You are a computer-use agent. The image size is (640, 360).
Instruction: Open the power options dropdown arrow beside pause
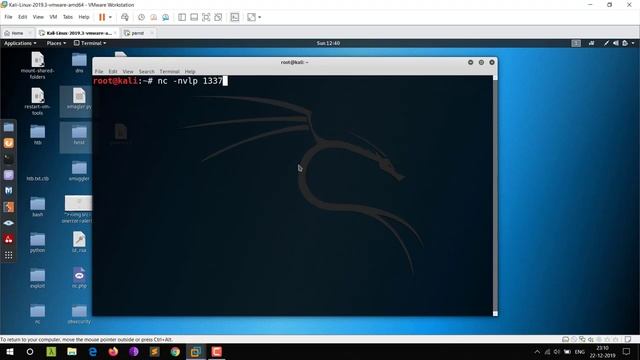(x=110, y=17)
